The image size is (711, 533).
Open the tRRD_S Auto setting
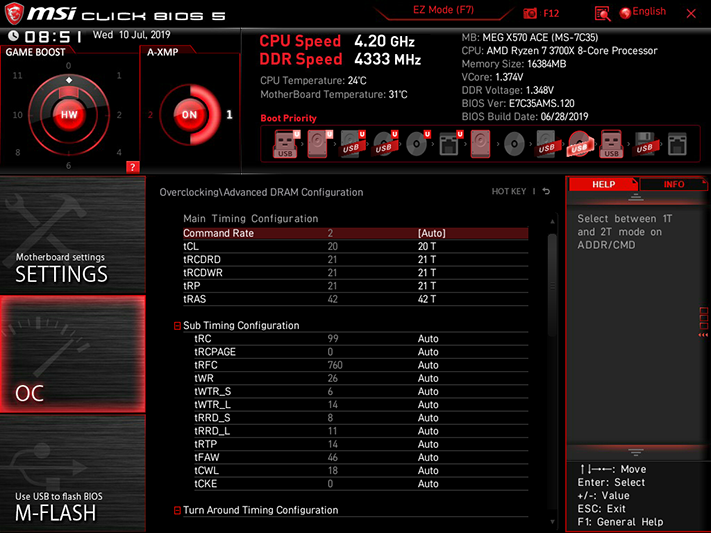[428, 418]
